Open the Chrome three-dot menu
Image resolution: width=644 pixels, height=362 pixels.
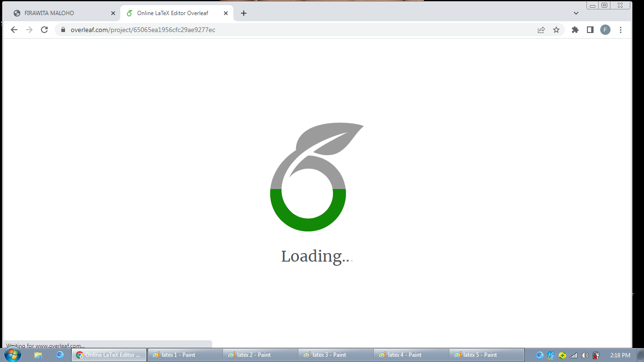click(620, 30)
